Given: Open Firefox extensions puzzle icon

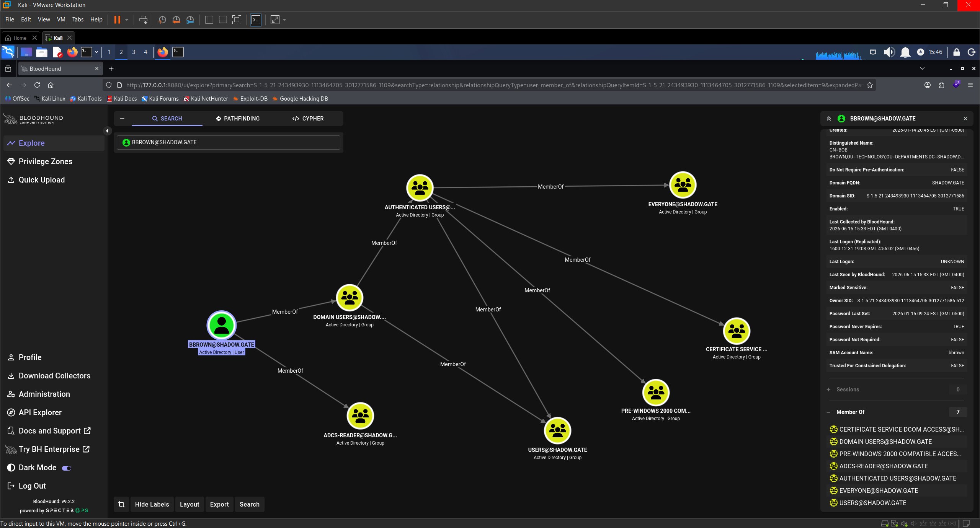Looking at the screenshot, I should coord(942,85).
